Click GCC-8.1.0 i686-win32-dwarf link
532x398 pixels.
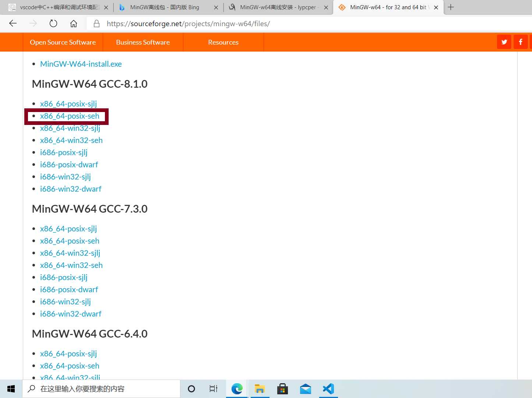(x=71, y=189)
